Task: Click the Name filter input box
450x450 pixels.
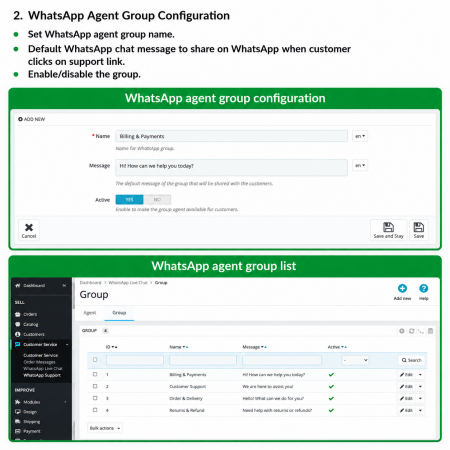Action: pyautogui.click(x=203, y=360)
